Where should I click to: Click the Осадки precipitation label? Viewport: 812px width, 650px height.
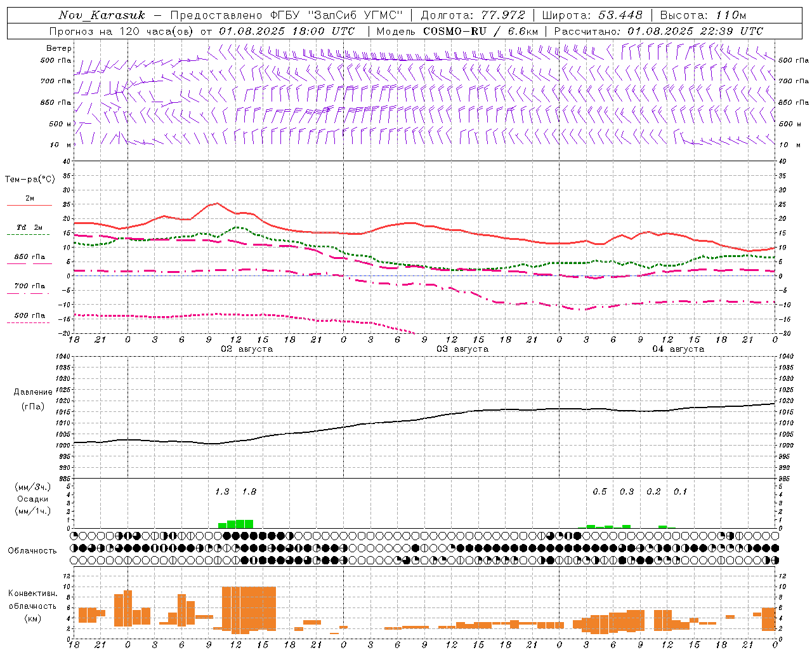33,499
